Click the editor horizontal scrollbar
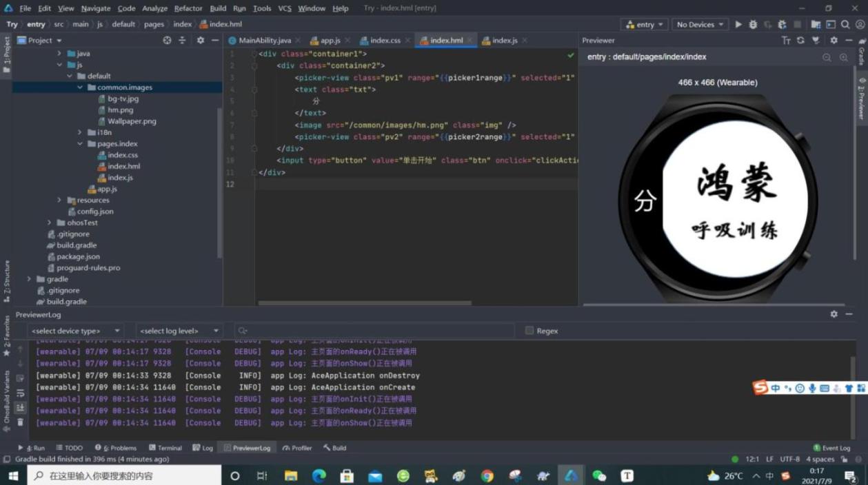 [x=364, y=302]
